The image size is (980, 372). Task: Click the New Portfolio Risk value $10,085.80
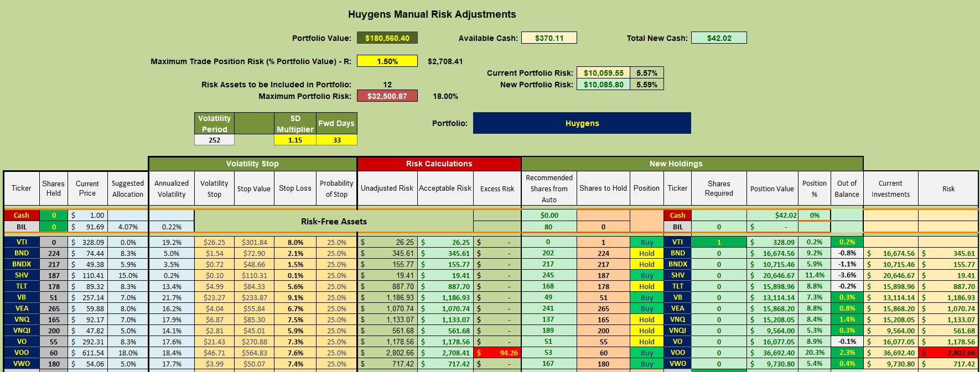click(x=603, y=85)
